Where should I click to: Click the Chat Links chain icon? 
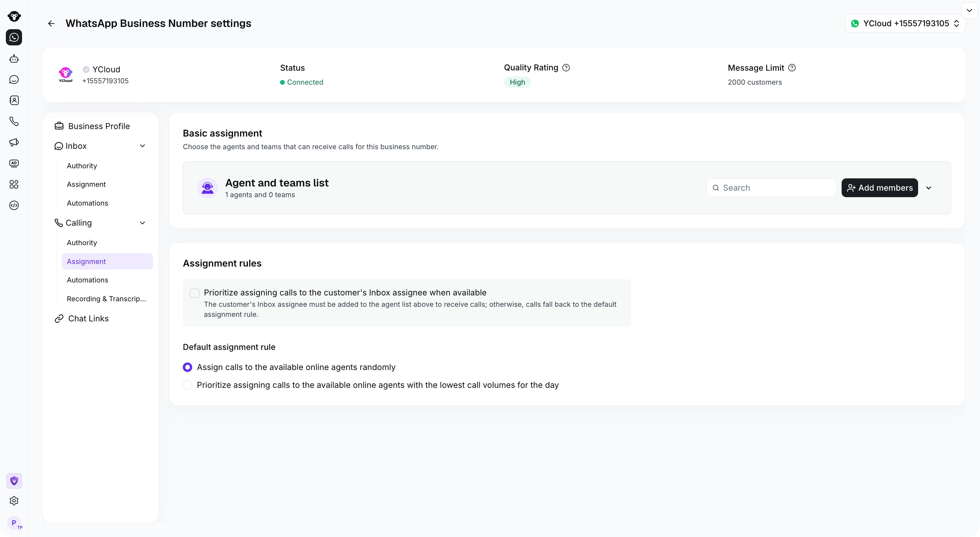(59, 318)
